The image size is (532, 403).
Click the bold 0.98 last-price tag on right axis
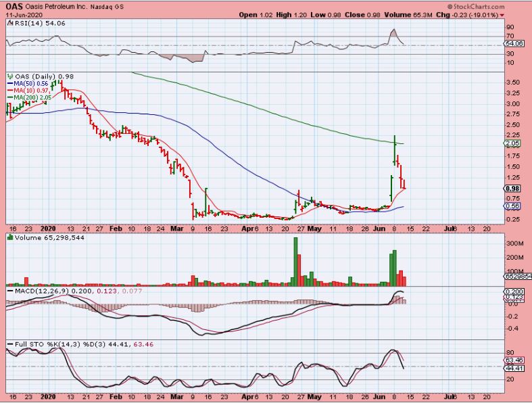click(512, 189)
